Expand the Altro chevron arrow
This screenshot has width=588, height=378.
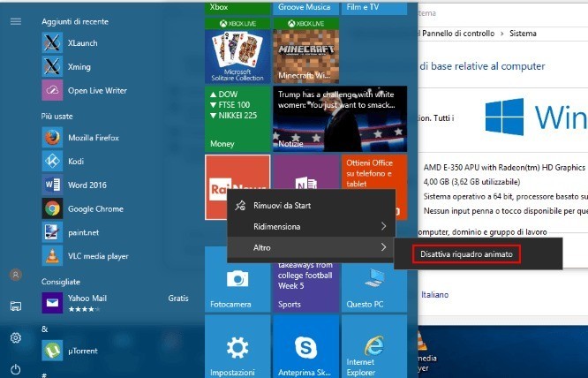pos(383,247)
